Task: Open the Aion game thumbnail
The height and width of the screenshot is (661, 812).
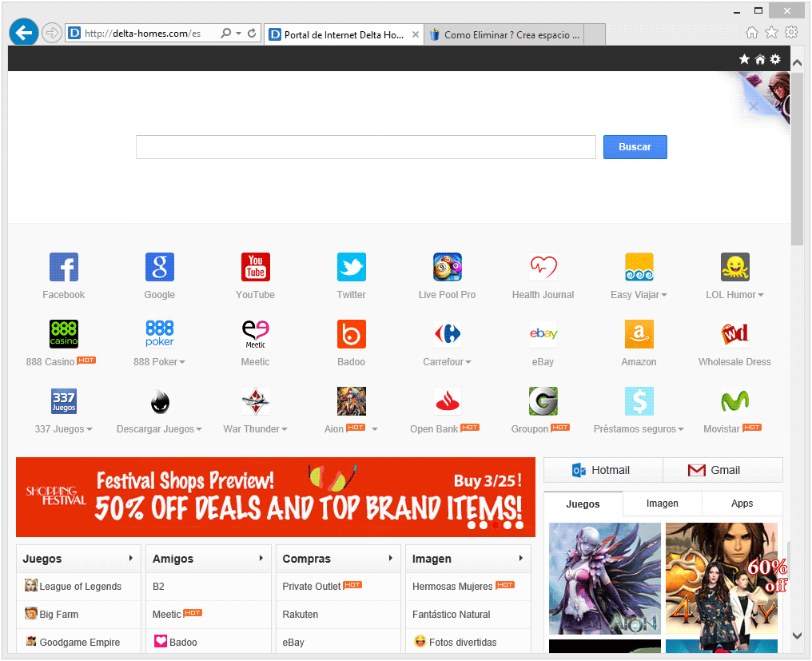Action: pos(605,579)
